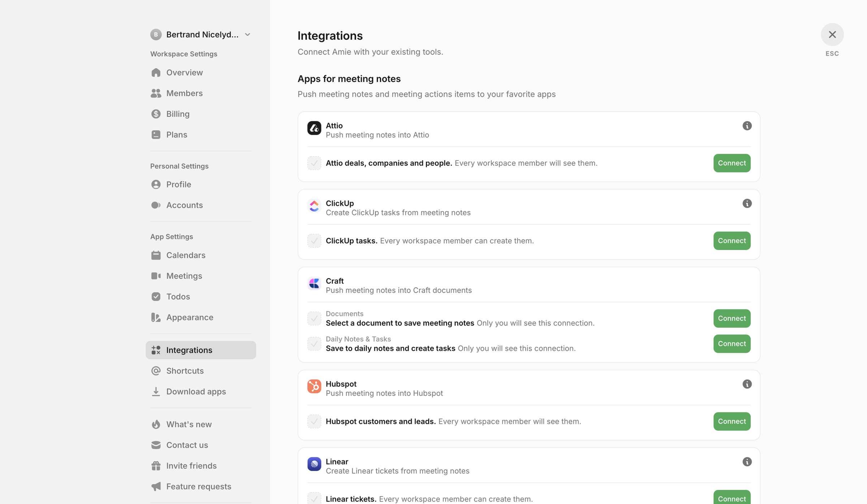Image resolution: width=867 pixels, height=504 pixels.
Task: Toggle the Hubspot customers and leads checkbox
Action: coord(314,421)
